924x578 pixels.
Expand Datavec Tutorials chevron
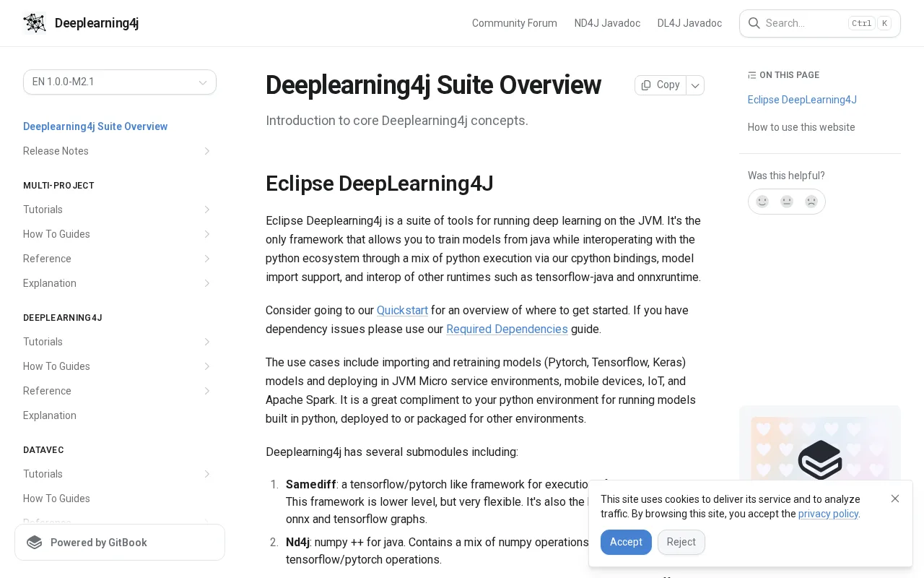[206, 474]
